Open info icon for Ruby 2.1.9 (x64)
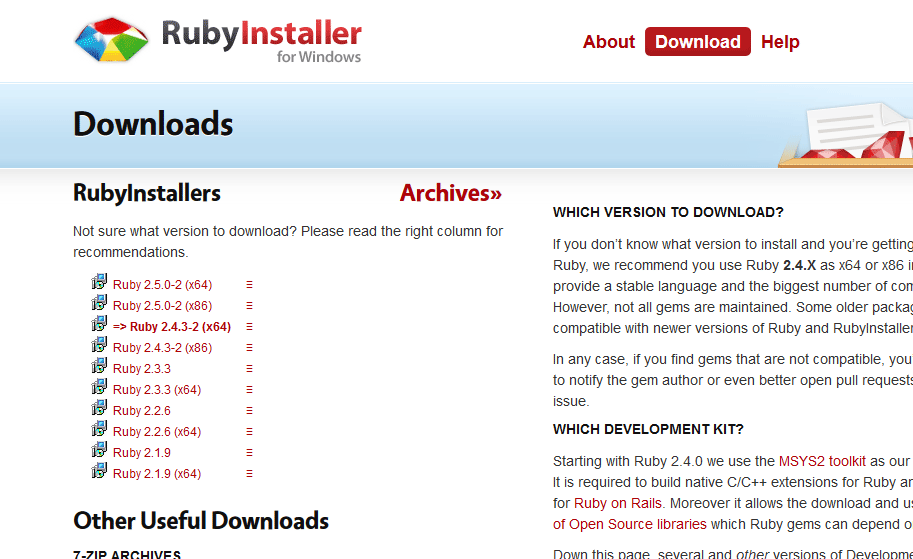The height and width of the screenshot is (559, 913). click(x=249, y=473)
